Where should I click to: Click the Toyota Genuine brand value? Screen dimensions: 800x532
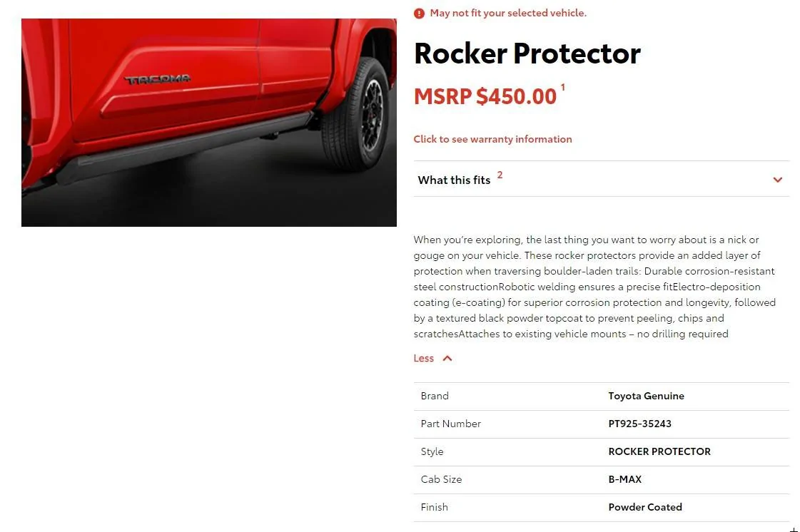click(x=646, y=396)
